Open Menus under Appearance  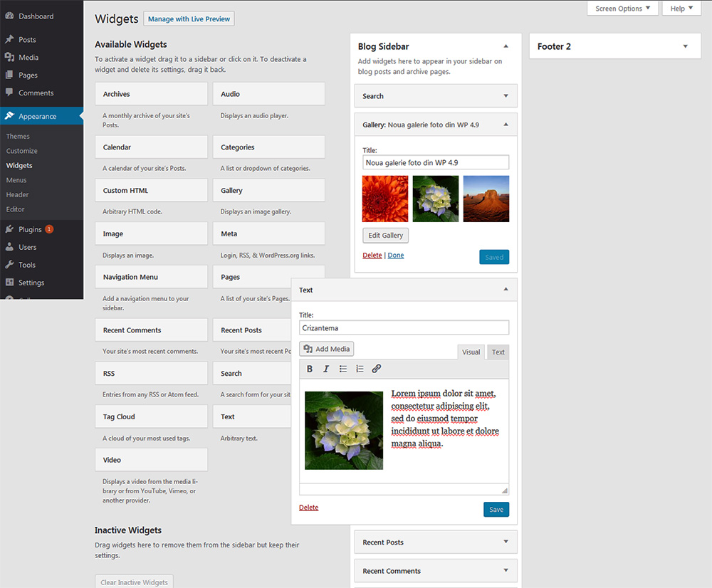pos(16,180)
